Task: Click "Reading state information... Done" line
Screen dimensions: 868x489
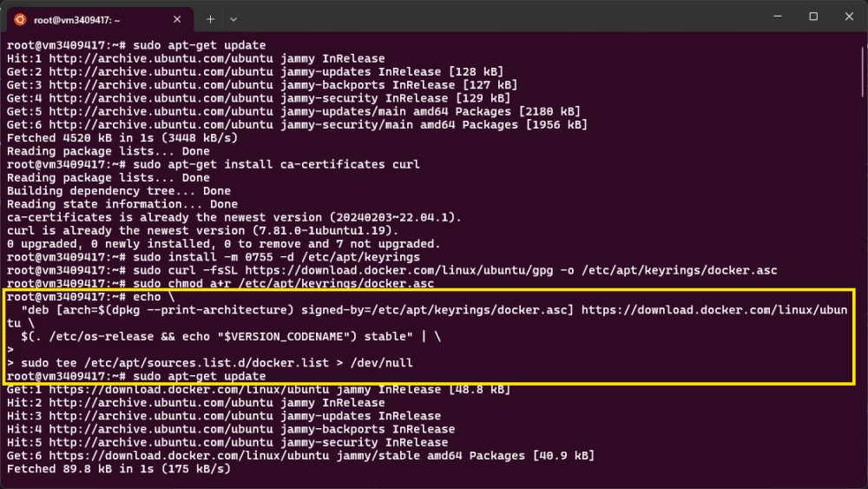Action: point(122,204)
